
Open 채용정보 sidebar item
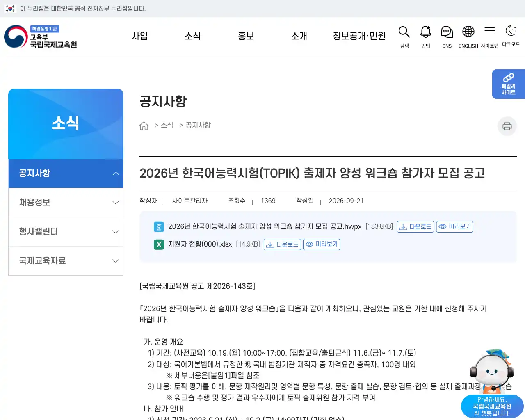tap(66, 203)
